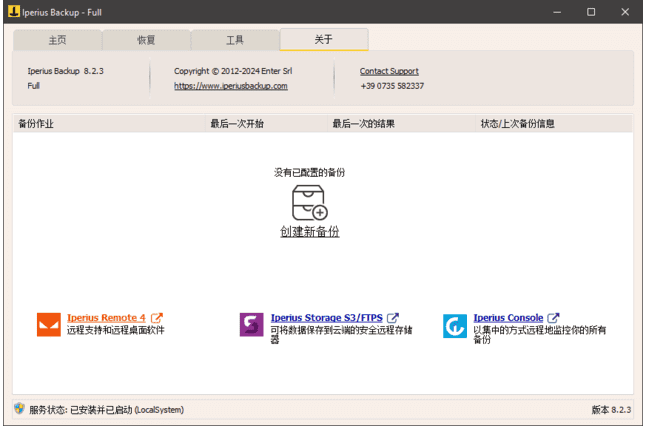Maximize the Iperius Backup window

[591, 12]
